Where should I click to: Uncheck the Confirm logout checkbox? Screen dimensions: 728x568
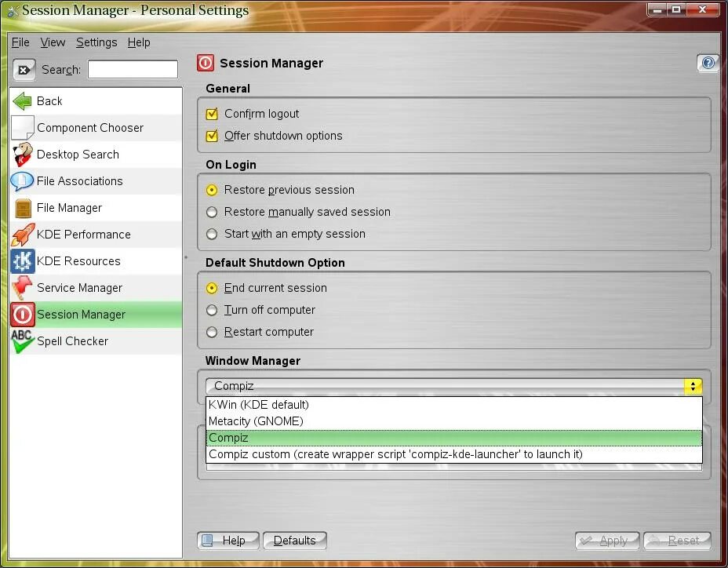pyautogui.click(x=211, y=113)
